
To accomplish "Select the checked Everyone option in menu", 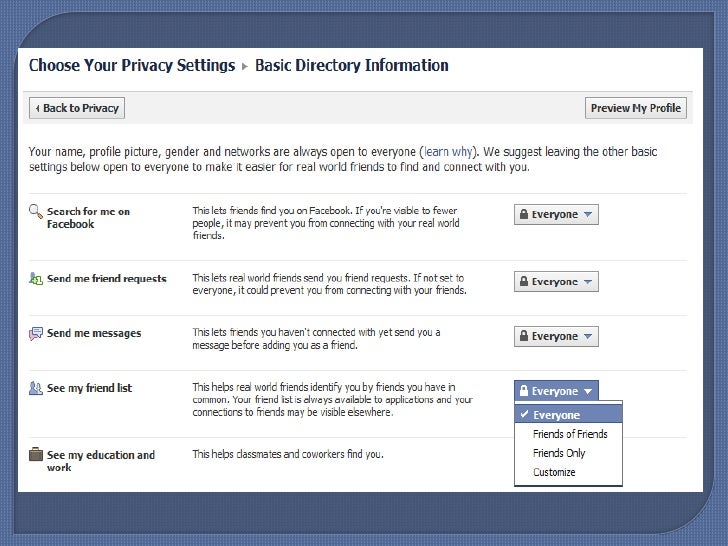I will [x=568, y=415].
